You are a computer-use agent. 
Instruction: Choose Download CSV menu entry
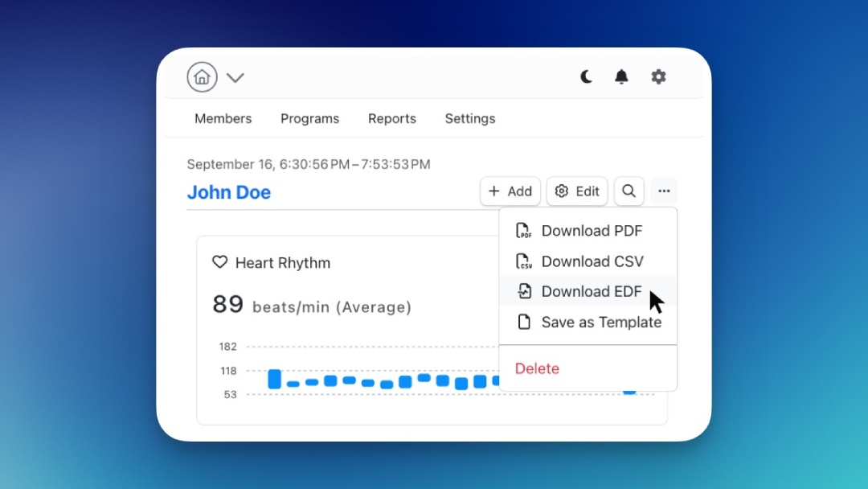pyautogui.click(x=591, y=261)
